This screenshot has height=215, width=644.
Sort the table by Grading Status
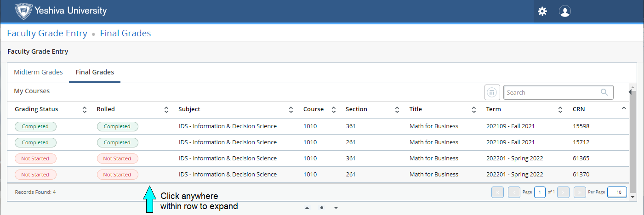85,109
